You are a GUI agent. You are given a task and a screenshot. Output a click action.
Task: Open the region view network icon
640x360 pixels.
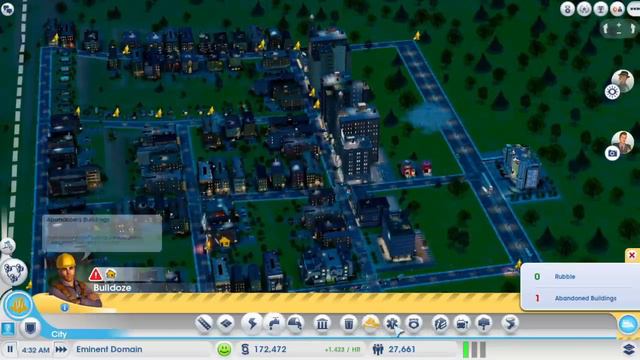tap(13, 272)
